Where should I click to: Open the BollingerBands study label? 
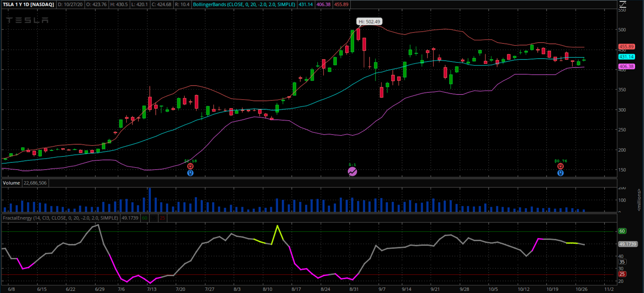(244, 4)
